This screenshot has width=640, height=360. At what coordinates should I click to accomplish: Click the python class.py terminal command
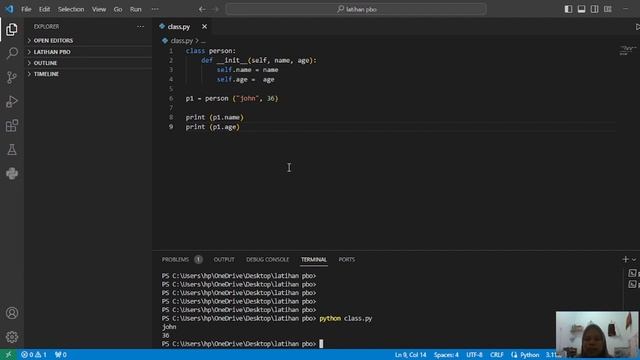coord(346,318)
